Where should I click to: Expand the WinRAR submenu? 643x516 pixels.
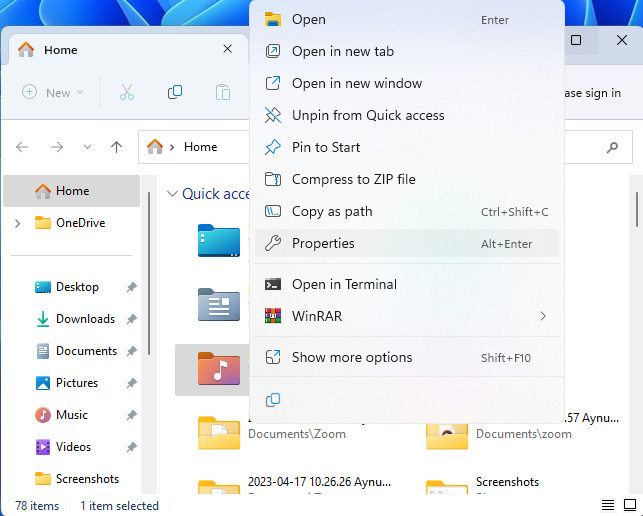(x=406, y=316)
